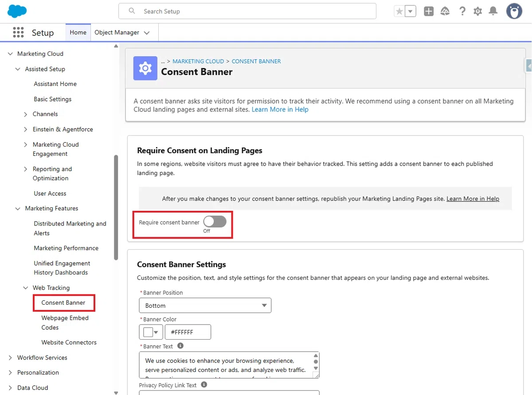
Task: Collapse the Marketing Cloud tree node
Action: click(10, 54)
